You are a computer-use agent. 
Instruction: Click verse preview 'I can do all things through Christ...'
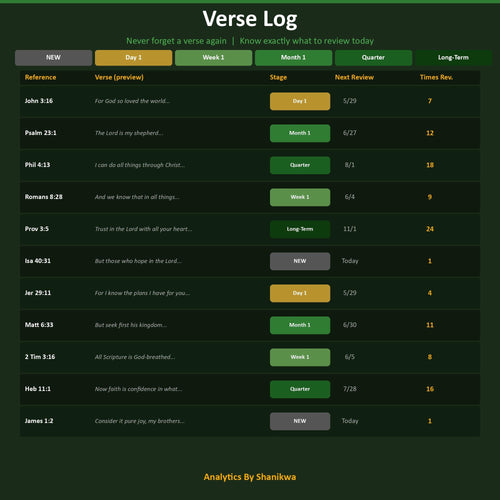coord(140,165)
